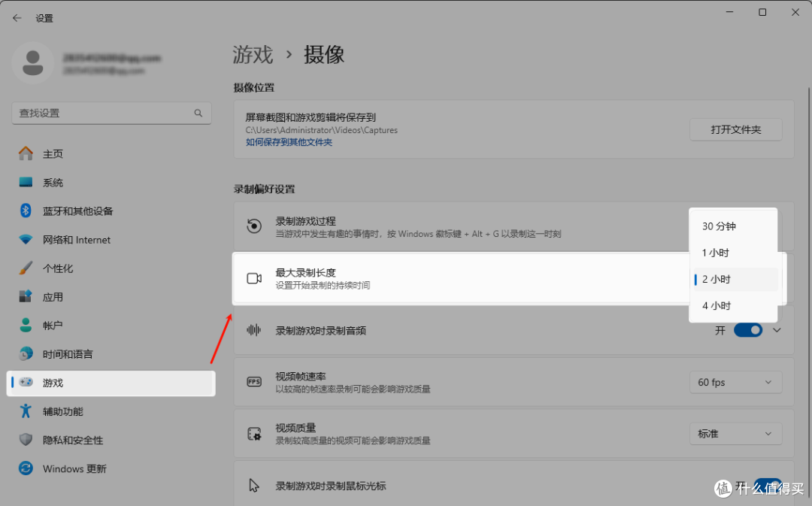Click the Wi-Fi network icon
This screenshot has height=506, width=812.
26,239
